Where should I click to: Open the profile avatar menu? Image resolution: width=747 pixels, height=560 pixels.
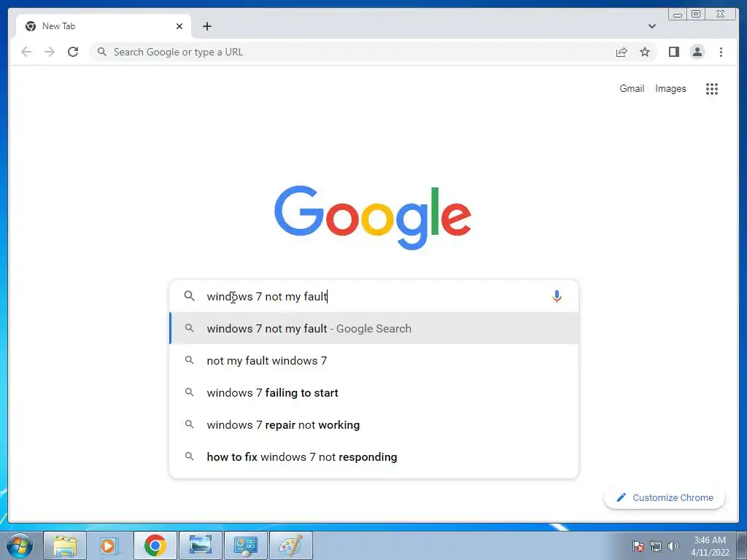coord(697,52)
